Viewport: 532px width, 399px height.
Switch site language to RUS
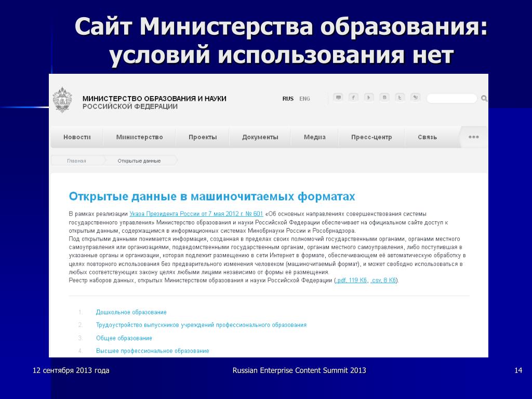(288, 99)
